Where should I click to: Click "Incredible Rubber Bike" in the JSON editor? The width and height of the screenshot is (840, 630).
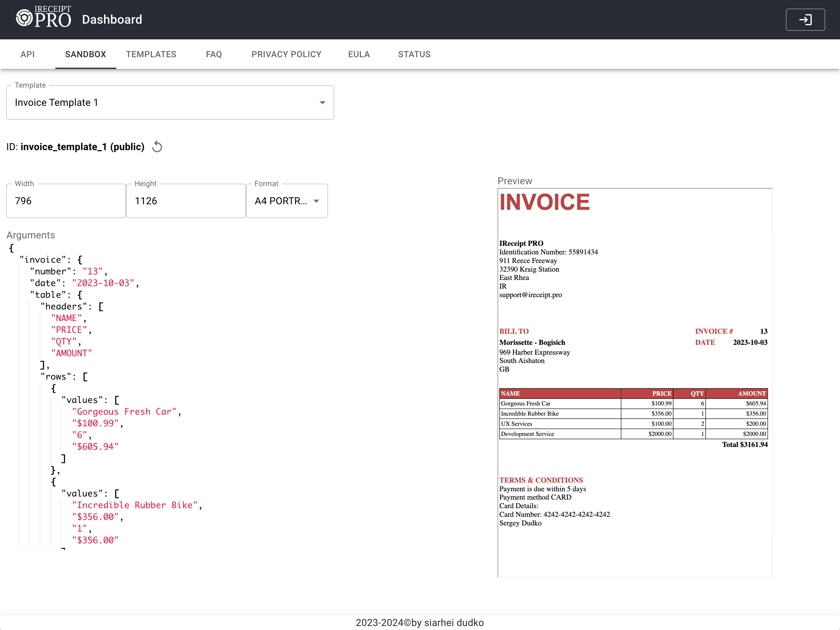click(135, 505)
